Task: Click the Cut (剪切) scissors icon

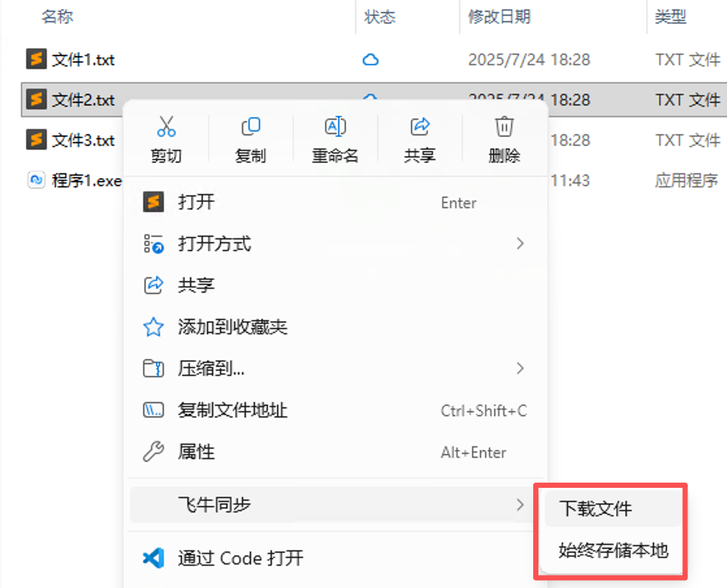Action: 166,127
